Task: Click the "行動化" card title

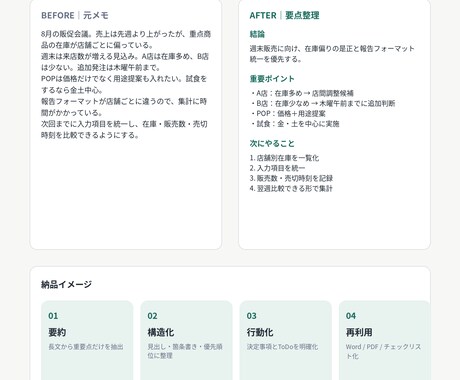Action: click(x=260, y=332)
